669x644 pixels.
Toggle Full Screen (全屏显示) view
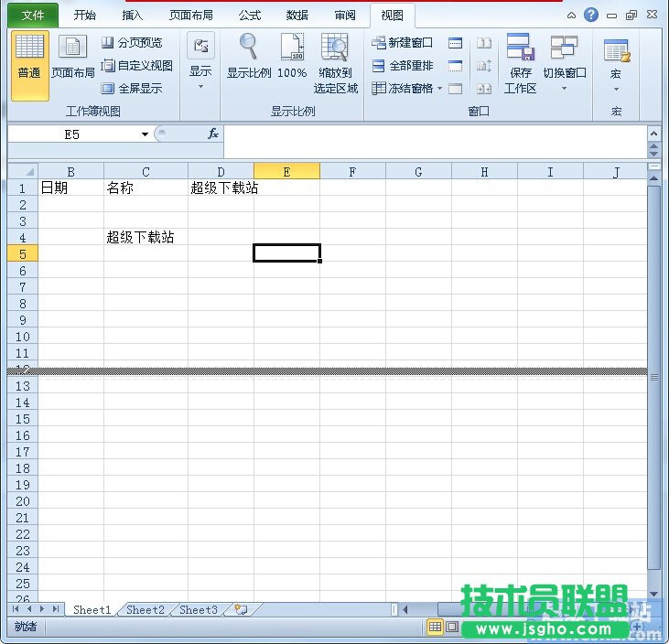pyautogui.click(x=132, y=89)
